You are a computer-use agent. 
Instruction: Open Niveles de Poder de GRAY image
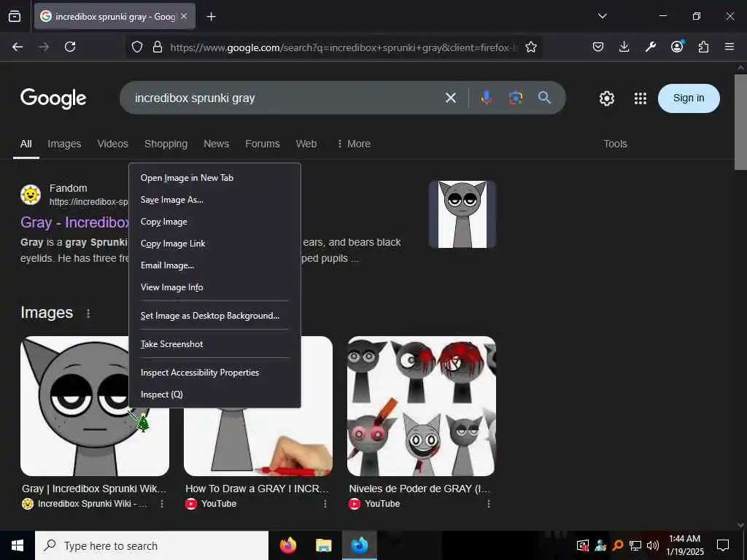point(421,405)
